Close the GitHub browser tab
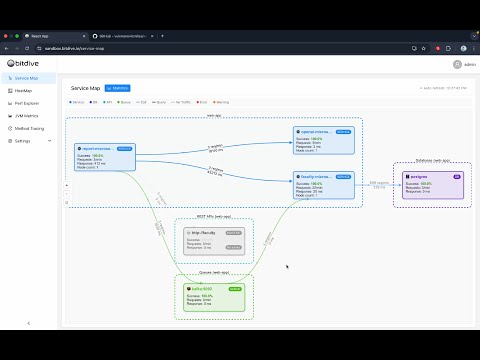Image resolution: width=480 pixels, height=360 pixels. 152,36
